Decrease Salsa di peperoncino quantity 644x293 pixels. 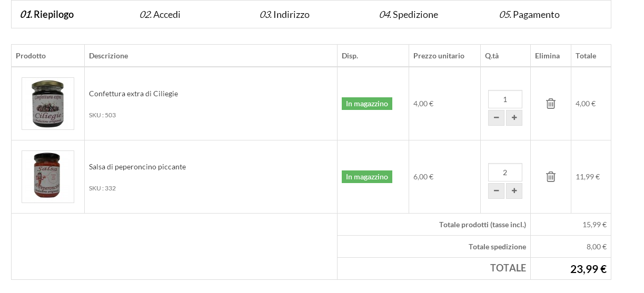pyautogui.click(x=496, y=191)
